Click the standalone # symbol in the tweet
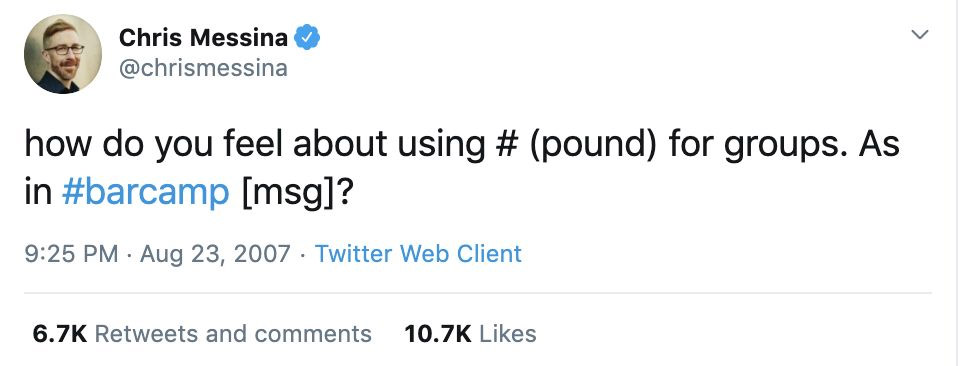Viewport: 960px width, 366px height. 506,144
